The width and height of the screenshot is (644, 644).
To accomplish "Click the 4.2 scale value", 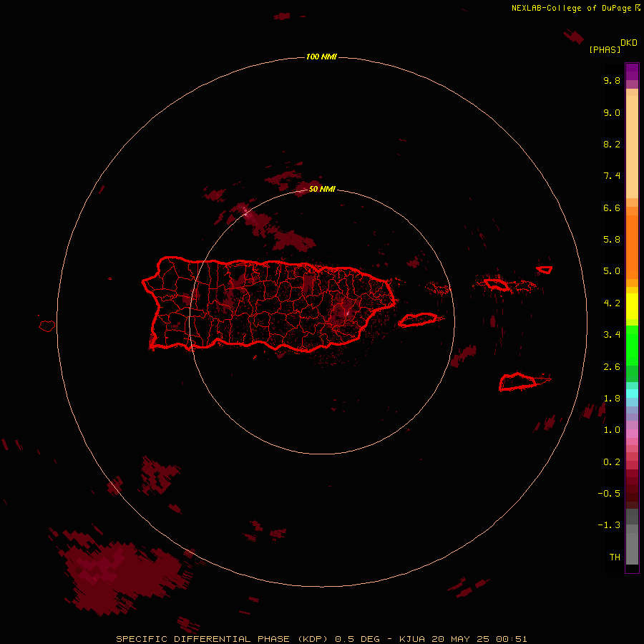I will [x=612, y=303].
